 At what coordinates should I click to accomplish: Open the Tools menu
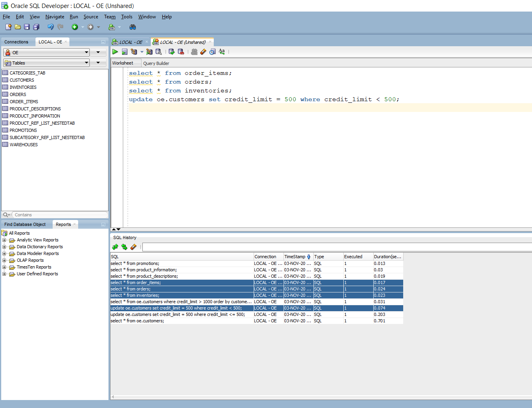126,17
